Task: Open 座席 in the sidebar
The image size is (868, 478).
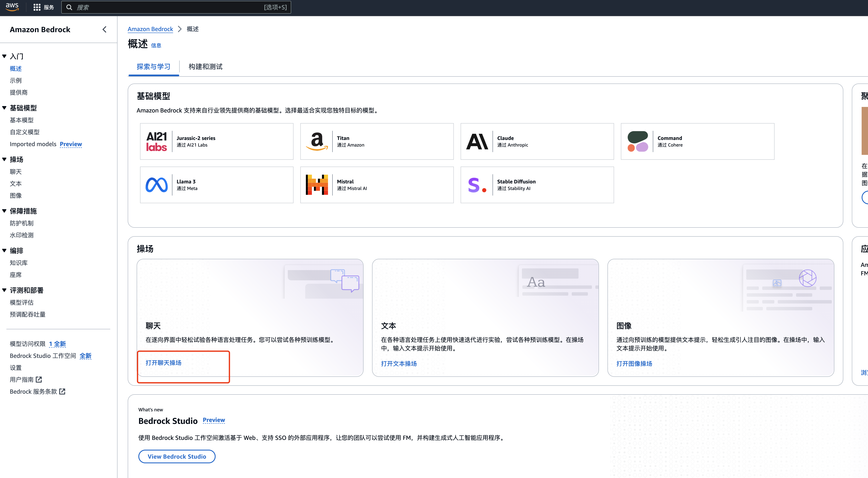Action: coord(16,275)
